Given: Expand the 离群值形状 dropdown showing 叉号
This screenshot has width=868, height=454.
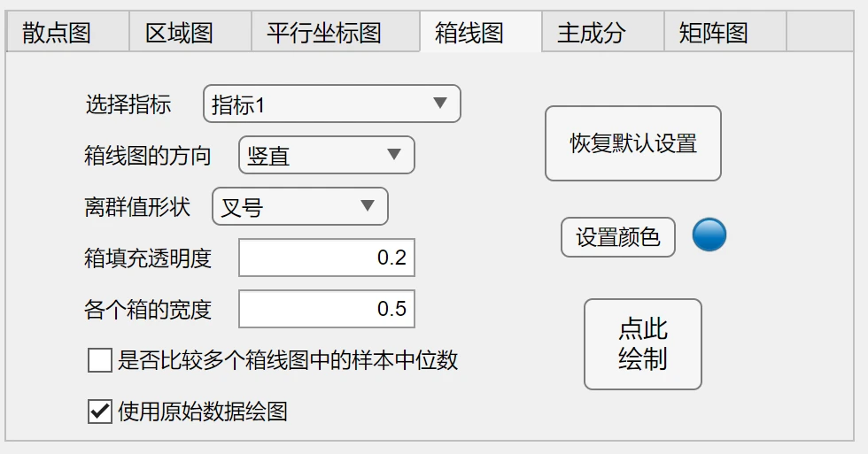Looking at the screenshot, I should click(299, 208).
